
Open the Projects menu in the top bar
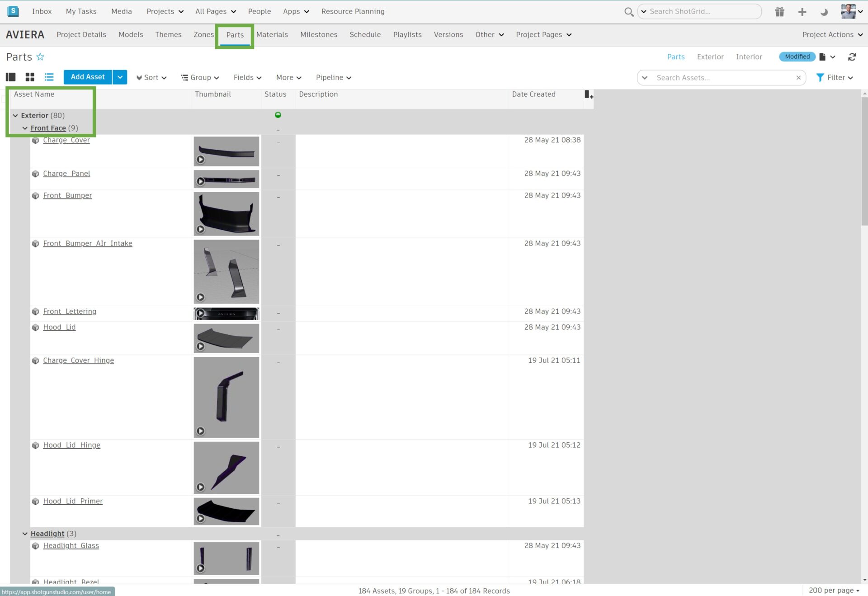click(x=164, y=11)
